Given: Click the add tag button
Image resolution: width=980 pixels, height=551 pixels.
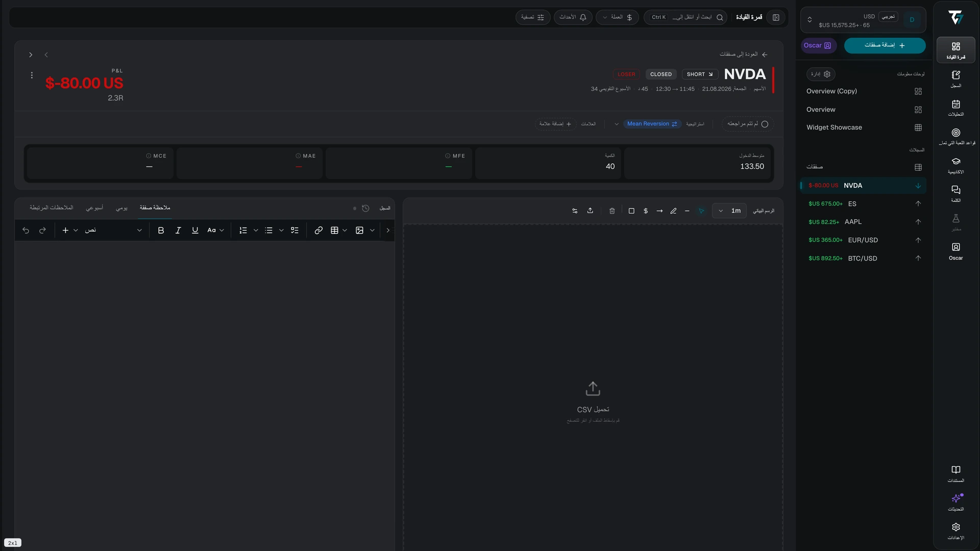Looking at the screenshot, I should click(x=555, y=124).
